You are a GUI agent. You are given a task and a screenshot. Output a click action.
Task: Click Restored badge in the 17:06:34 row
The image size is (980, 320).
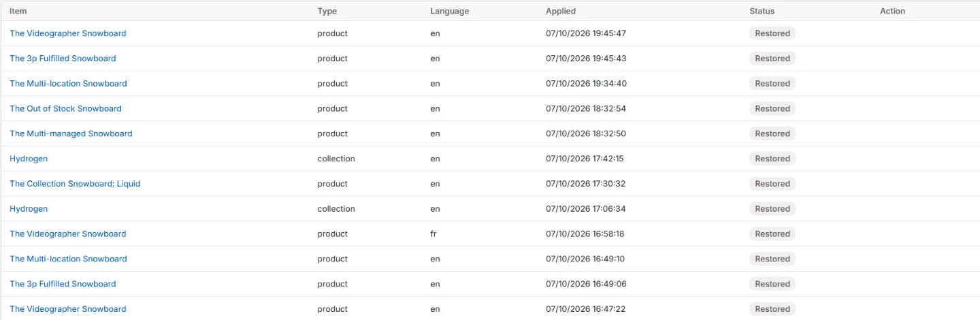pos(772,209)
